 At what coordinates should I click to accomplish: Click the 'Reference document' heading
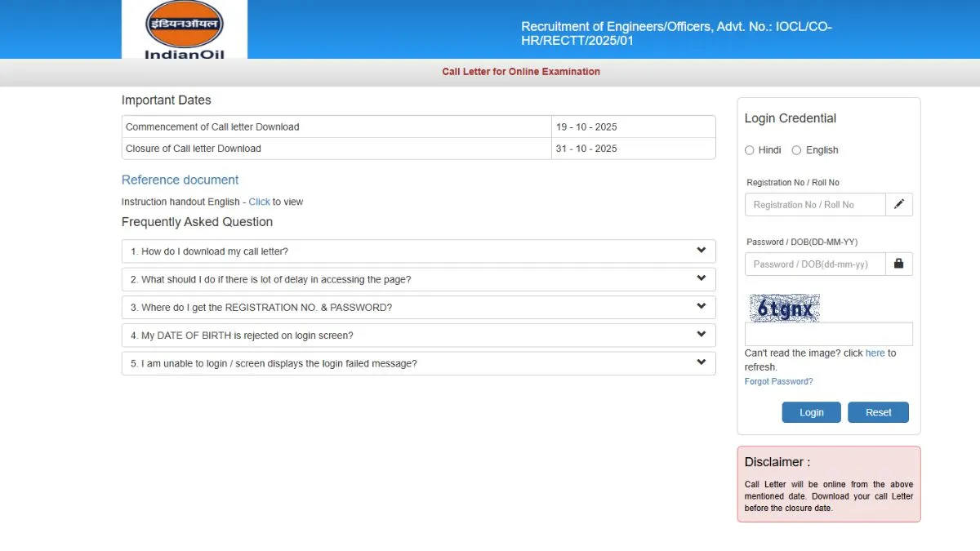(180, 180)
